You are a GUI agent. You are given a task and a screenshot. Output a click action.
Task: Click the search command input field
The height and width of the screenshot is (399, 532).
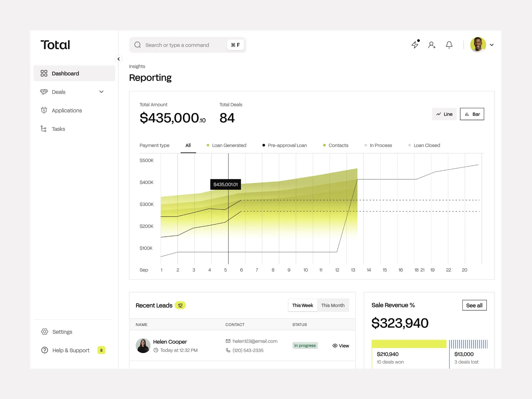pos(188,45)
